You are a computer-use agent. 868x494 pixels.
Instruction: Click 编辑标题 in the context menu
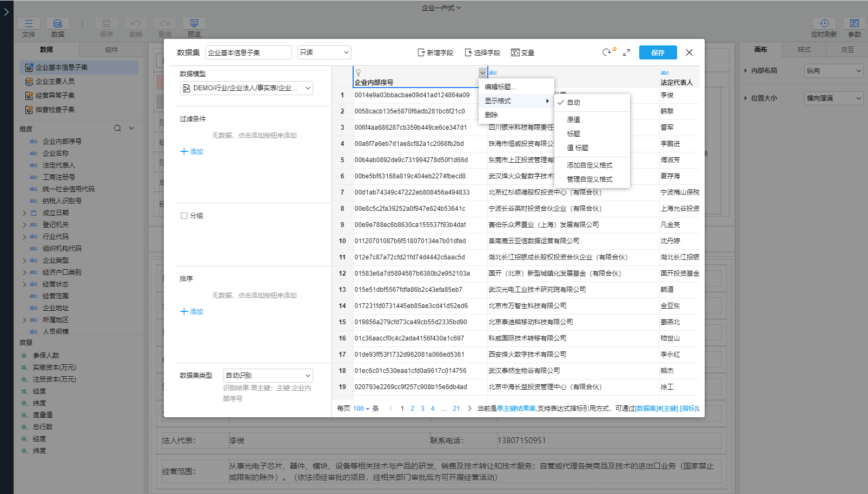pyautogui.click(x=500, y=86)
